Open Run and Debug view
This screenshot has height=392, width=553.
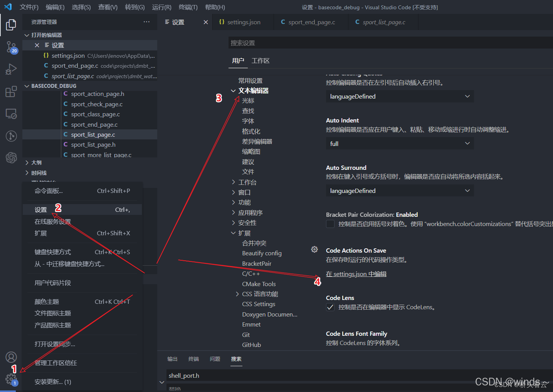tap(11, 69)
